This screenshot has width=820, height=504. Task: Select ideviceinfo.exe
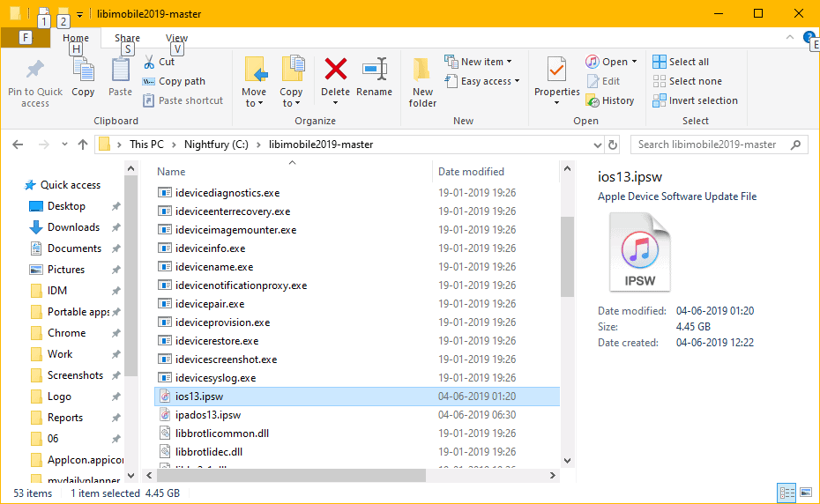[x=210, y=248]
